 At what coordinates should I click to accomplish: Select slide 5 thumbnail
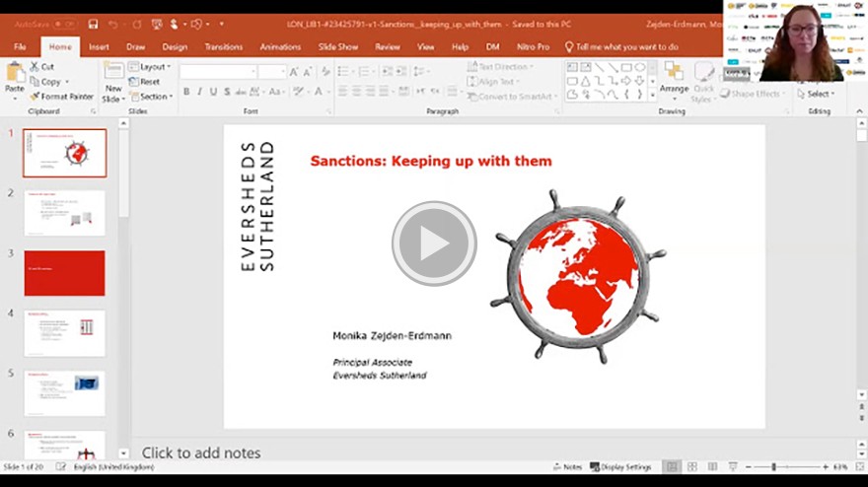(x=65, y=393)
